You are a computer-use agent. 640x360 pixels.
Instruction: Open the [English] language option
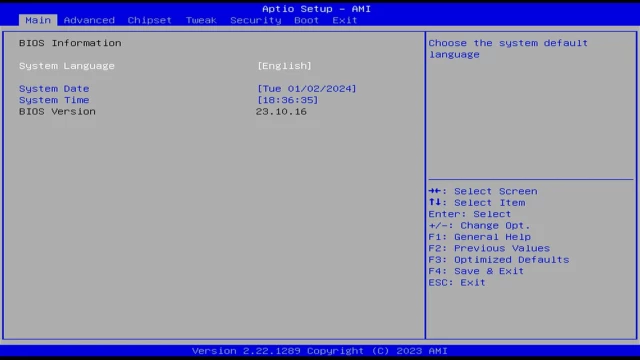click(x=284, y=66)
